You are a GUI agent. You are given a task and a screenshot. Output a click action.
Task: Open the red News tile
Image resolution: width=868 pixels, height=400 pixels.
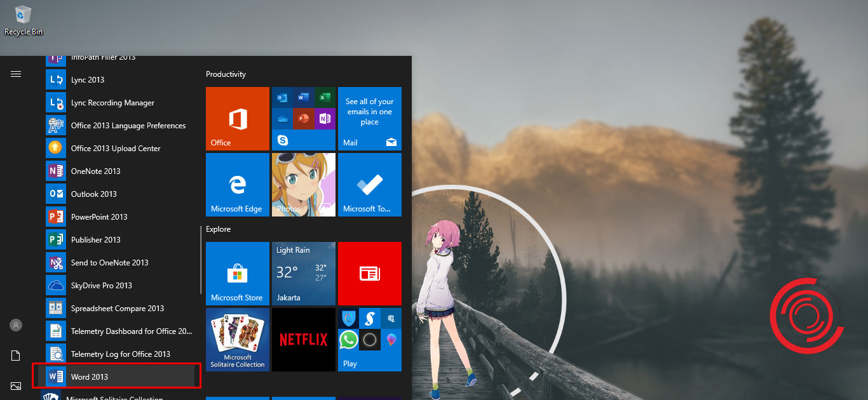pos(369,274)
